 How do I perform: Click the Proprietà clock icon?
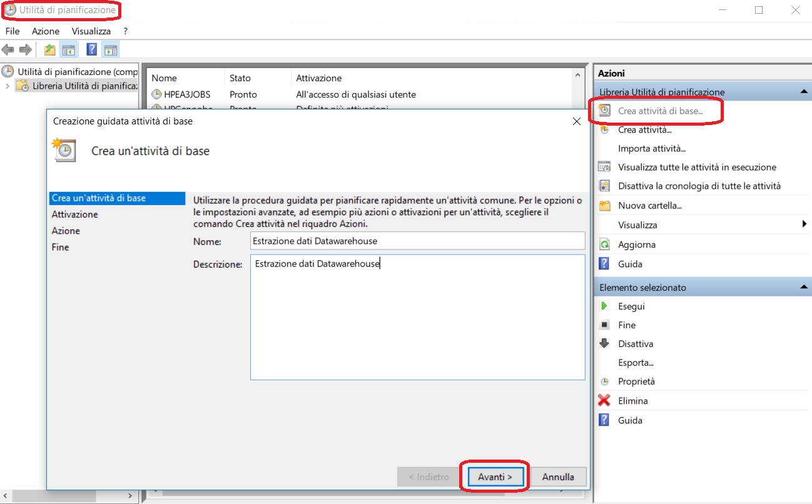(604, 381)
